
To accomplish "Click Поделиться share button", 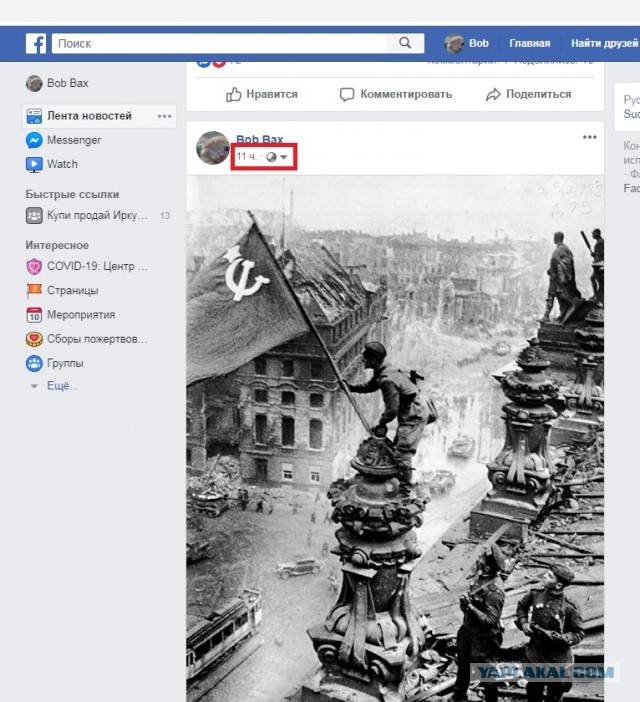I will pyautogui.click(x=529, y=94).
